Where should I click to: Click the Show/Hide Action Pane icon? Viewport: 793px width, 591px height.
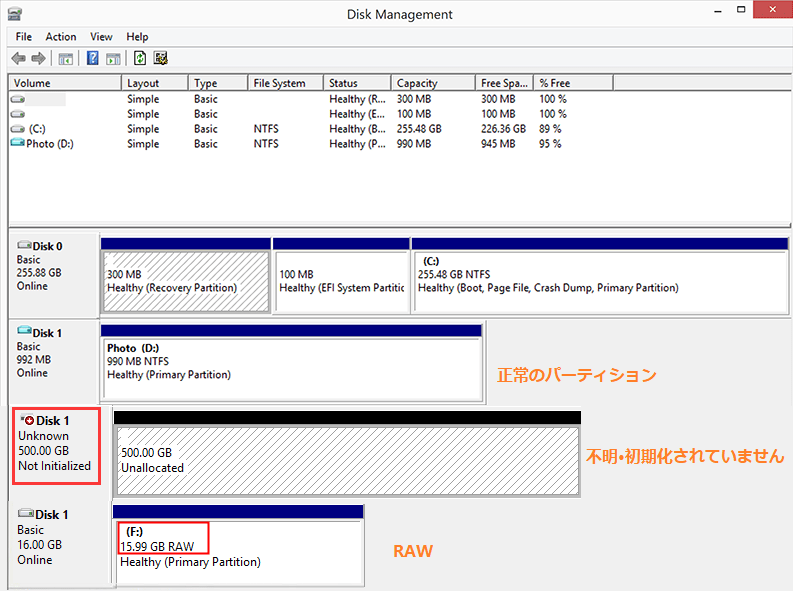(113, 59)
